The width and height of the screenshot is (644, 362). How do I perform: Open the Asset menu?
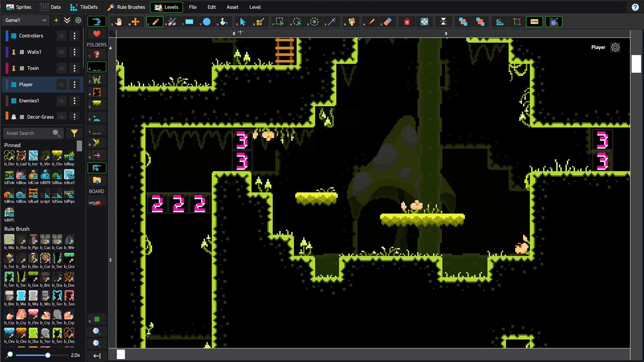click(232, 7)
